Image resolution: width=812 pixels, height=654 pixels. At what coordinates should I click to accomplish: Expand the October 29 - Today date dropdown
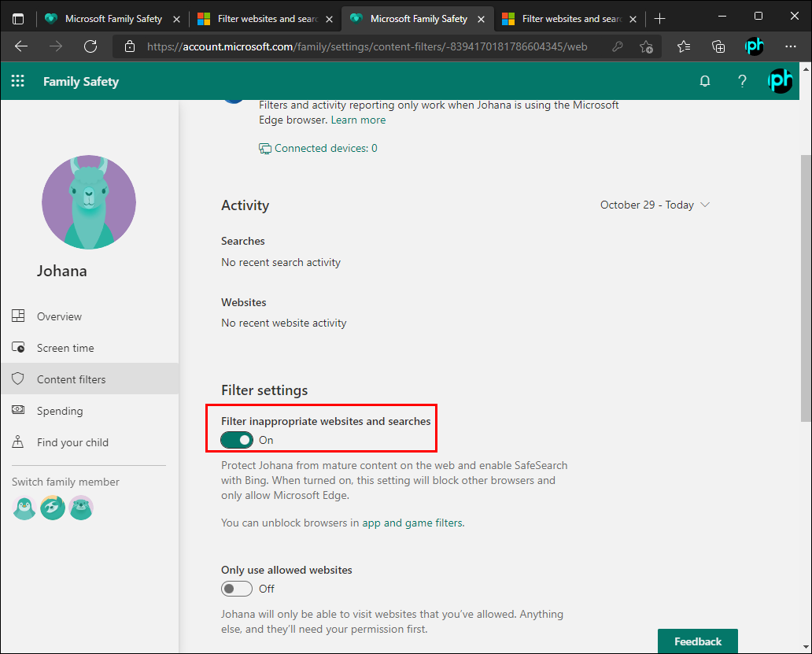pos(655,205)
